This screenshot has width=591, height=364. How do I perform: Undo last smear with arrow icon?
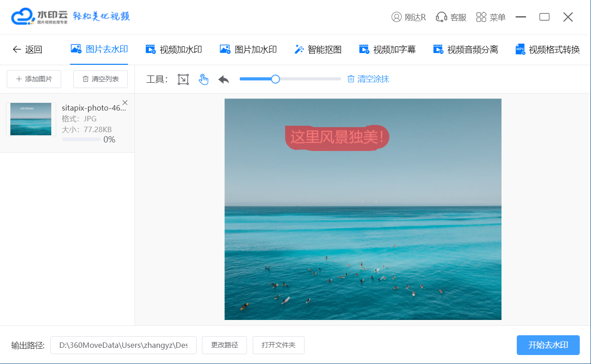pyautogui.click(x=224, y=80)
